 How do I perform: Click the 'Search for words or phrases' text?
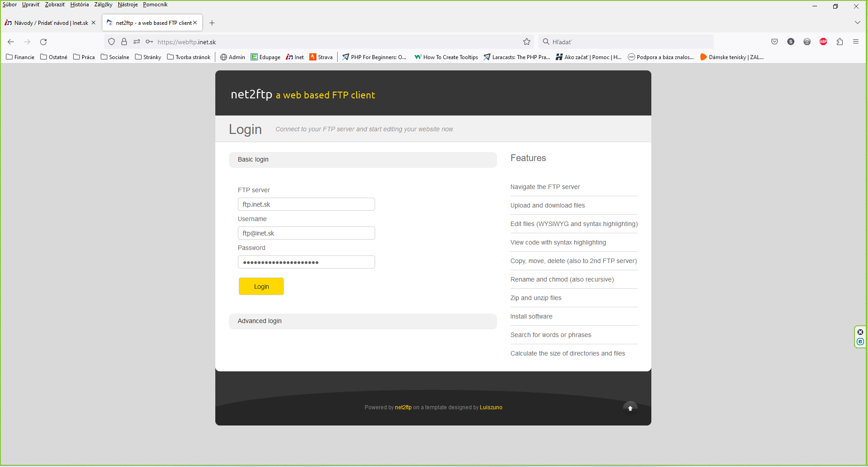coord(551,335)
